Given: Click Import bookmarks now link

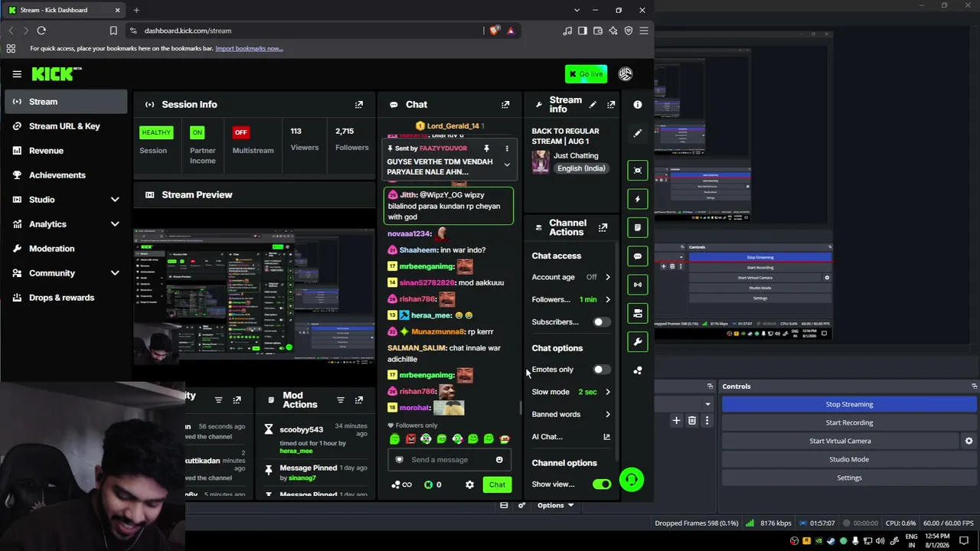Looking at the screenshot, I should coord(249,48).
